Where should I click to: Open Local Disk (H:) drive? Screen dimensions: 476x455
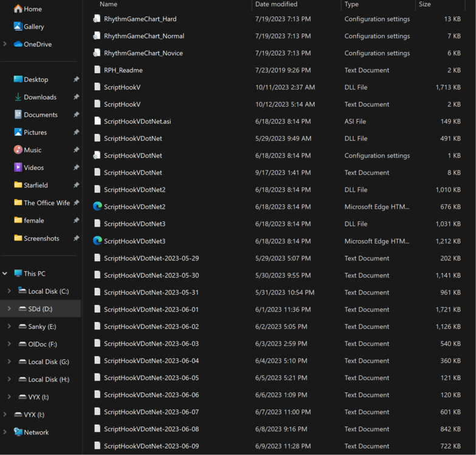pos(44,379)
